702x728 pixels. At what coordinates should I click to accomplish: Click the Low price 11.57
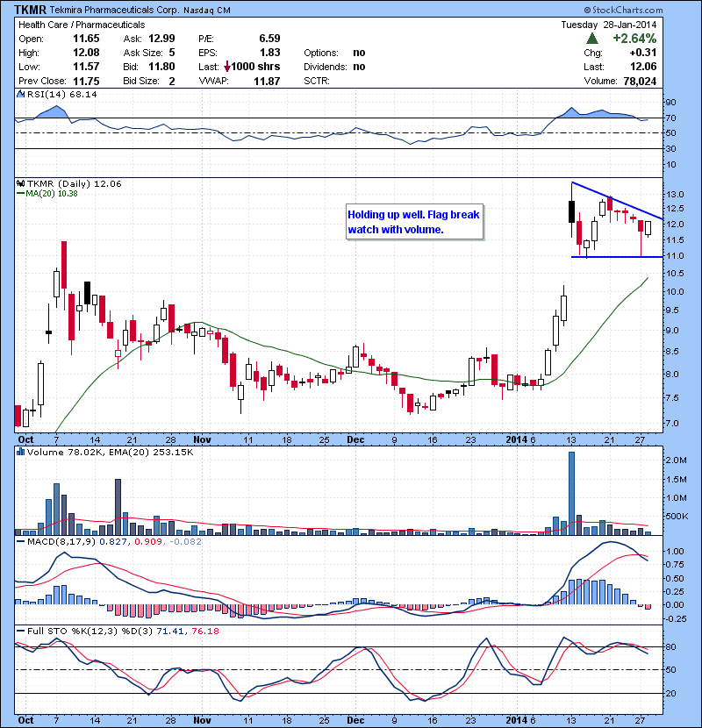pyautogui.click(x=86, y=67)
